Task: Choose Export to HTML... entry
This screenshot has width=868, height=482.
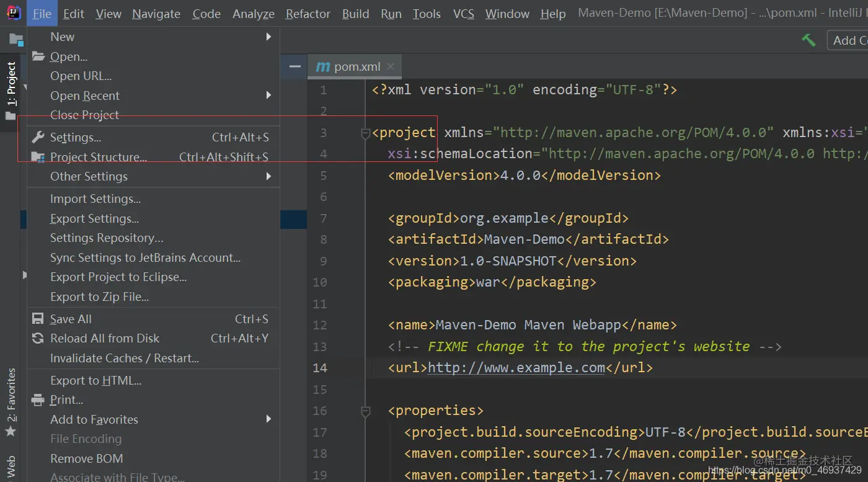Action: coord(153,380)
